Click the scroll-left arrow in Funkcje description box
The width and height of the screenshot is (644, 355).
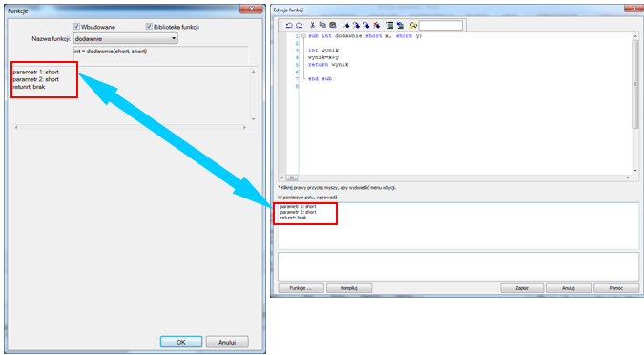(16, 127)
